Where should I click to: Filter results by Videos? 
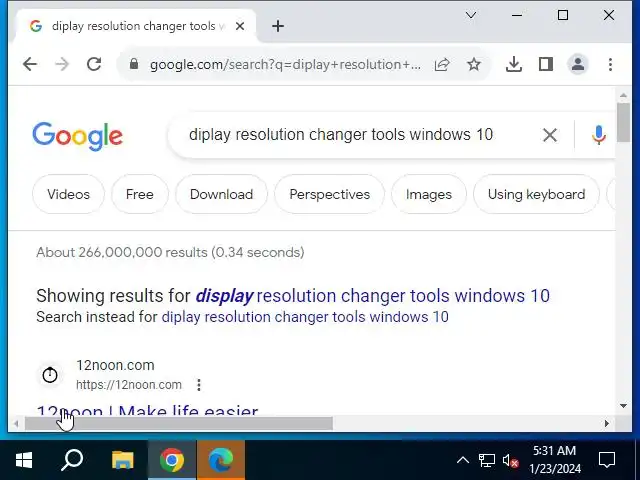(x=68, y=194)
